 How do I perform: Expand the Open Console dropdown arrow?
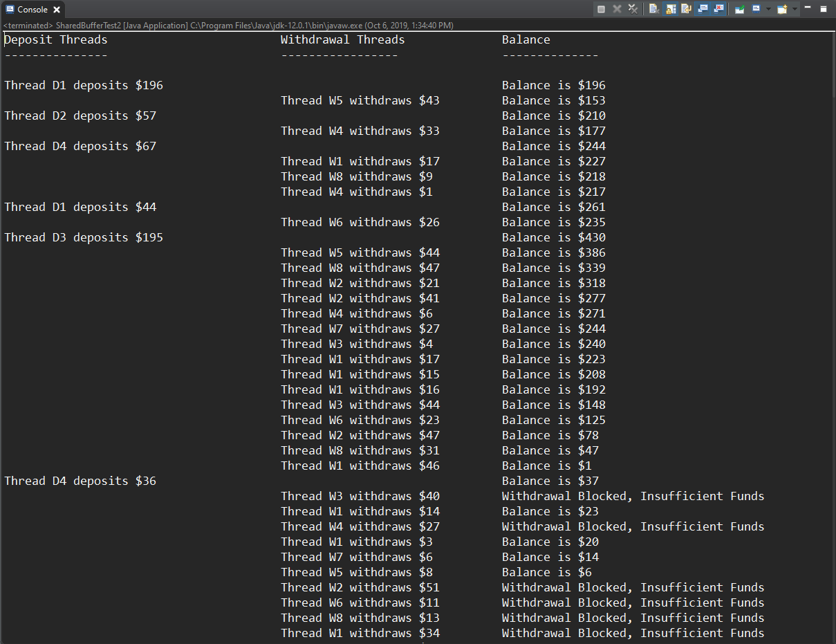pyautogui.click(x=795, y=9)
